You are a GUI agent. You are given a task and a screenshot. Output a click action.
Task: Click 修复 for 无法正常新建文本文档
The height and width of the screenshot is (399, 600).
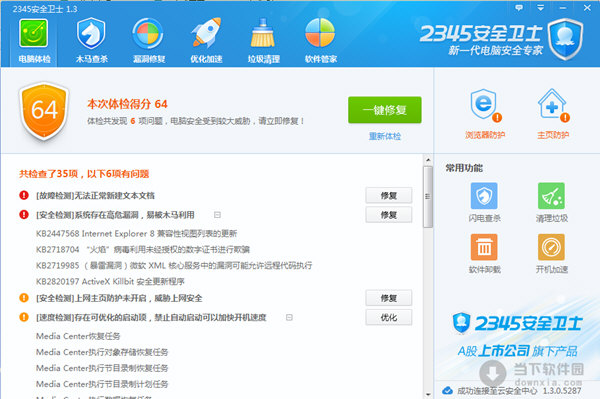pyautogui.click(x=389, y=195)
